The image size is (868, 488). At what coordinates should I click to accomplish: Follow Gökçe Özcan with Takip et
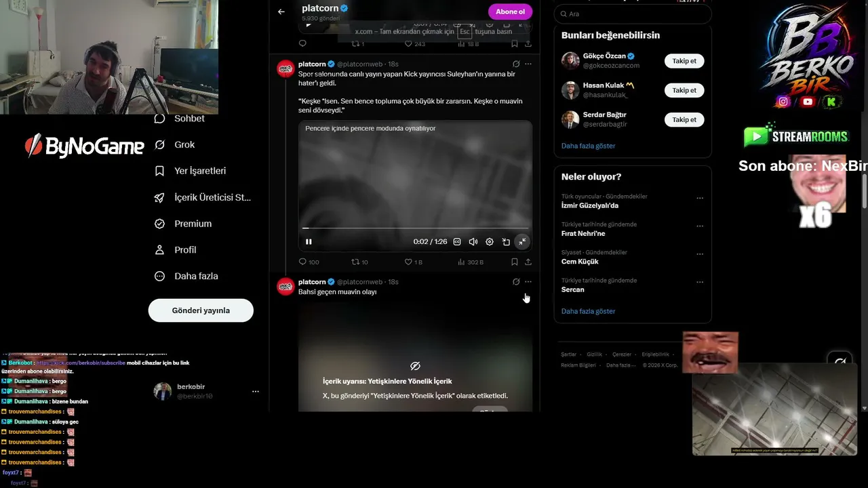click(x=684, y=61)
